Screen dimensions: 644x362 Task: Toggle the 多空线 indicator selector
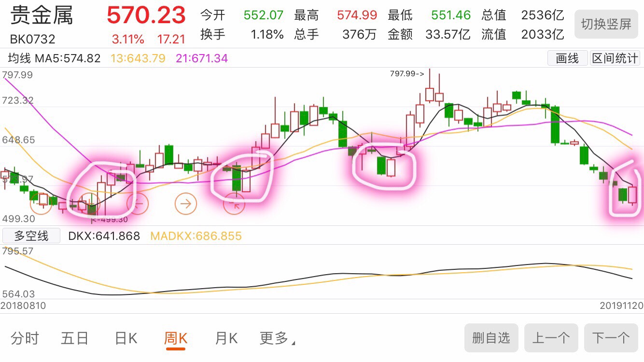(x=30, y=236)
